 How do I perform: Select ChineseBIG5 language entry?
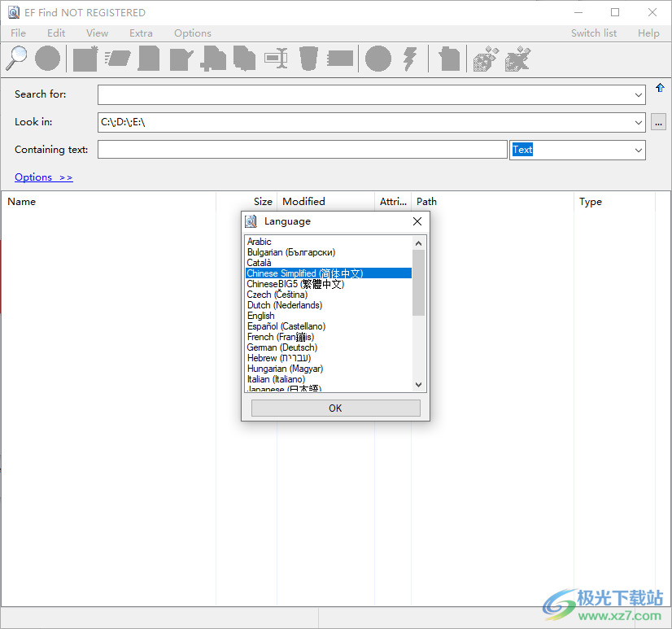(x=329, y=284)
